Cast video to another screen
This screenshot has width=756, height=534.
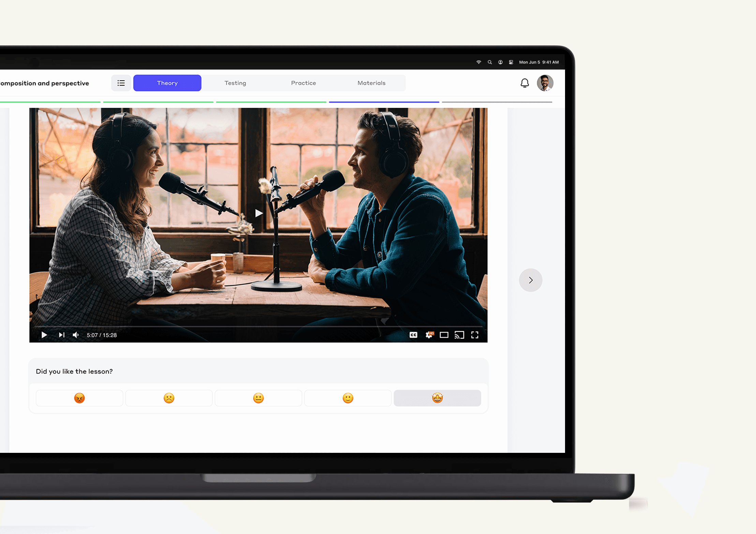(460, 335)
